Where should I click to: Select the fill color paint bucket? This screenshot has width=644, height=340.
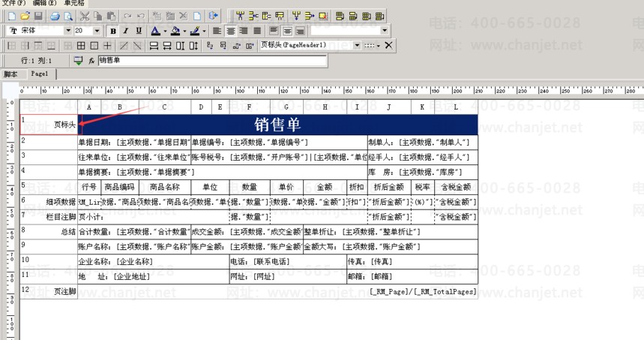coord(175,31)
